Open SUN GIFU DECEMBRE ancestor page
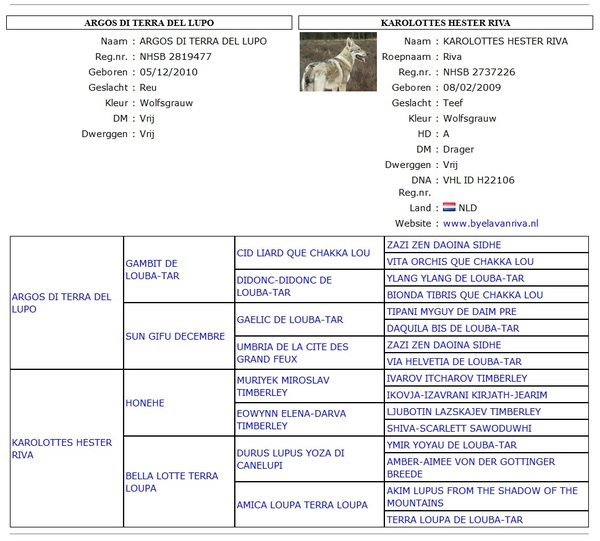600x541 pixels. 175,336
